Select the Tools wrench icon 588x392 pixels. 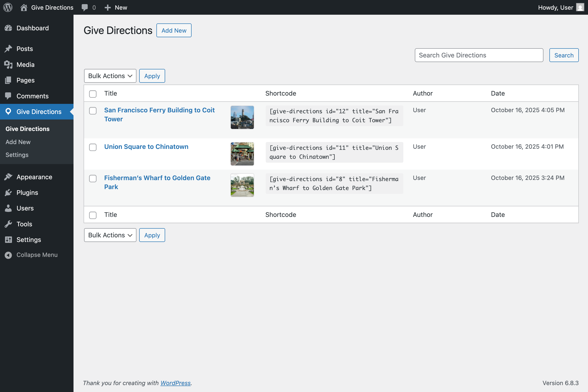[8, 224]
